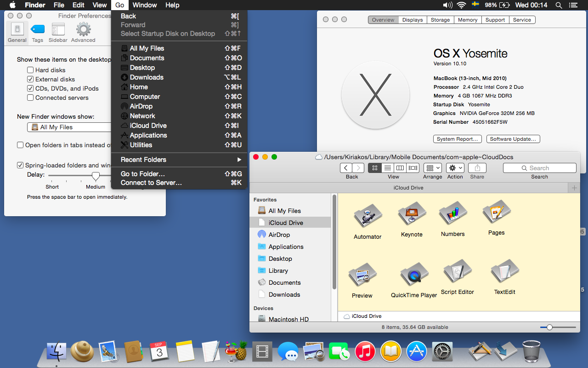Choose Downloads in the Go menu
588x368 pixels.
179,77
